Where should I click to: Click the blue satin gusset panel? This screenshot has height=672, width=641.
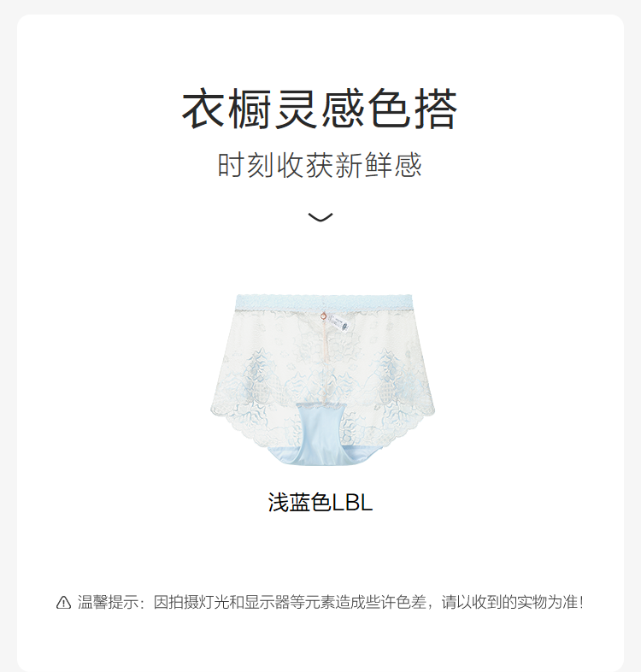(x=321, y=433)
